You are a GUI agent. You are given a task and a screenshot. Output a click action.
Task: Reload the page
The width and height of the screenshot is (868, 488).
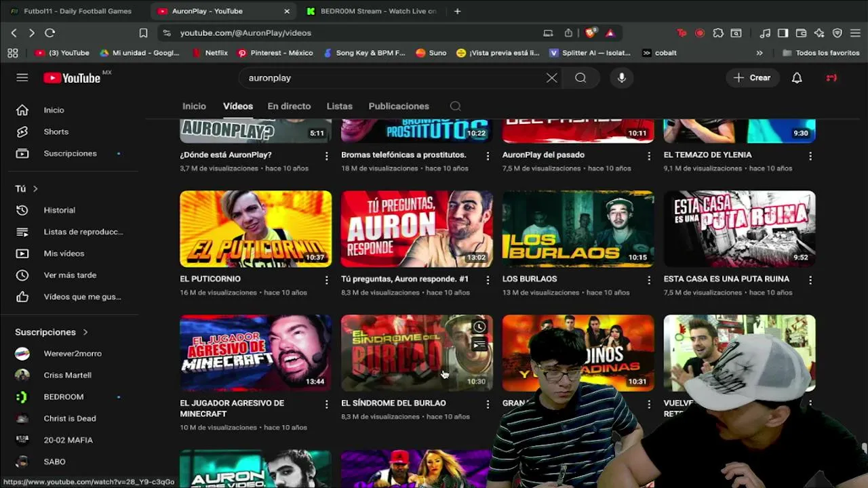[50, 33]
